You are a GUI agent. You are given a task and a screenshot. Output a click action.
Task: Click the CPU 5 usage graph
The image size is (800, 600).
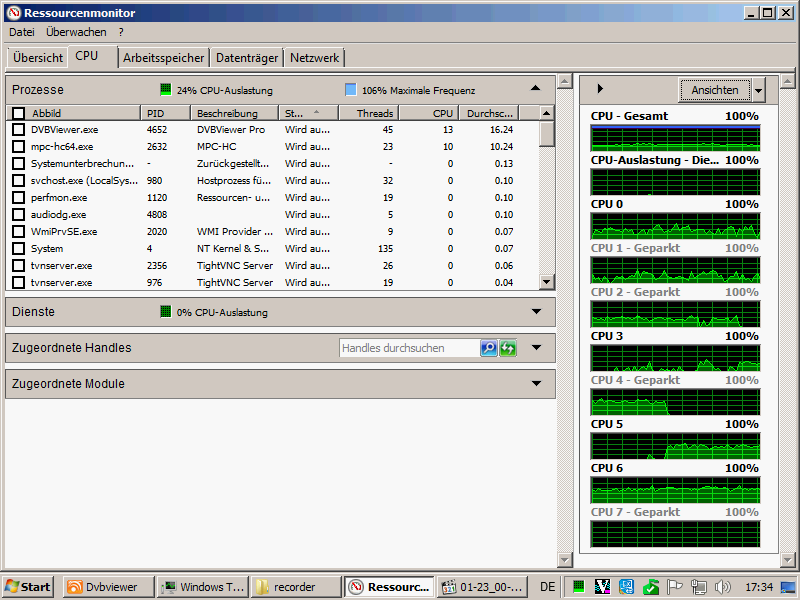click(675, 446)
